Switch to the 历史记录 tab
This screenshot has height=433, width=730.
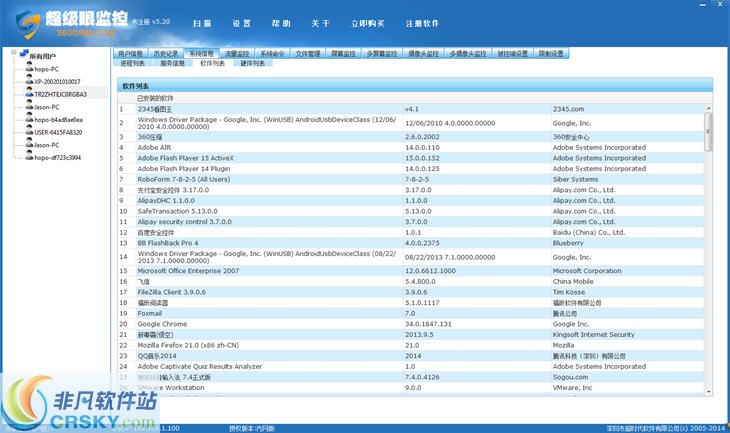[166, 54]
